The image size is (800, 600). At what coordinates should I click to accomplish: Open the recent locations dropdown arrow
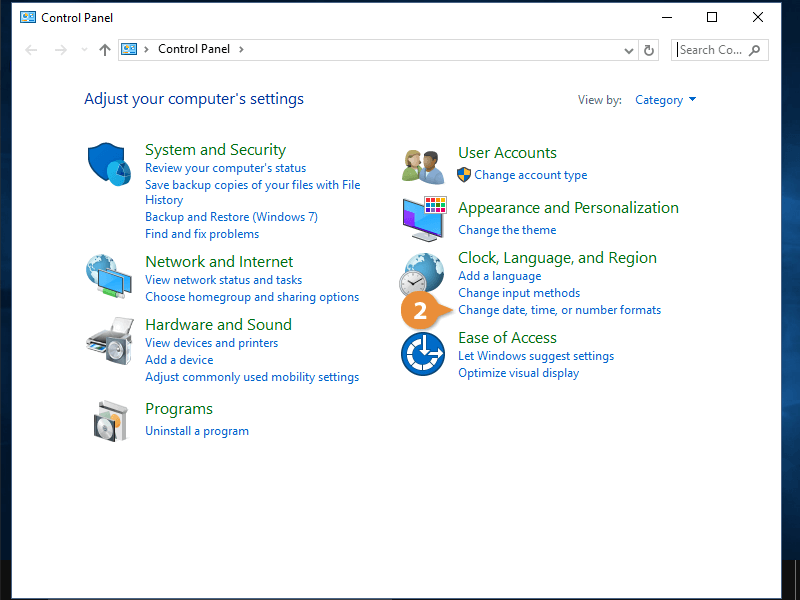point(83,50)
